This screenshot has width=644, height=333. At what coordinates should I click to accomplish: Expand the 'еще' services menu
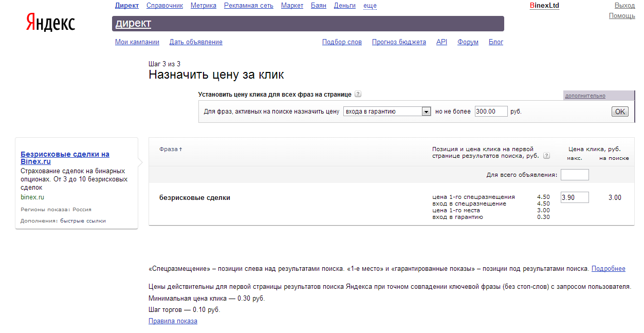point(370,6)
